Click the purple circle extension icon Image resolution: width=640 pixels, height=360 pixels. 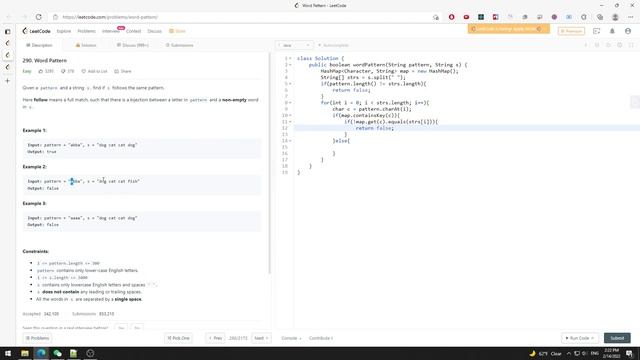[x=554, y=17]
